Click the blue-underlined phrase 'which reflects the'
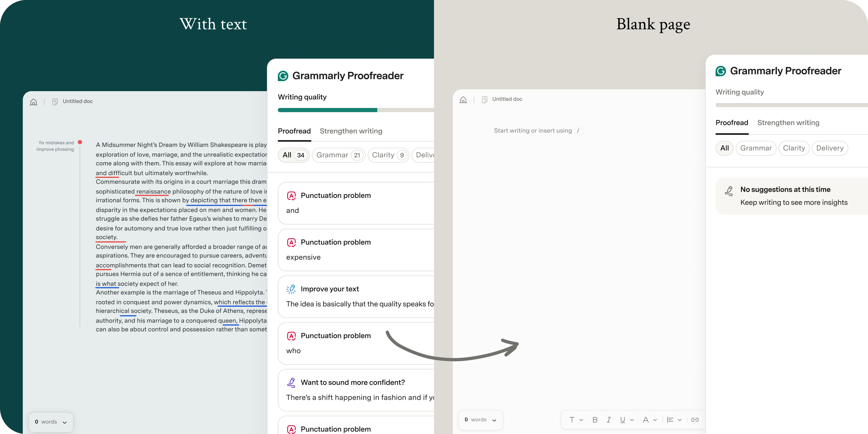Screen dimensions: 868x434 click(x=239, y=302)
